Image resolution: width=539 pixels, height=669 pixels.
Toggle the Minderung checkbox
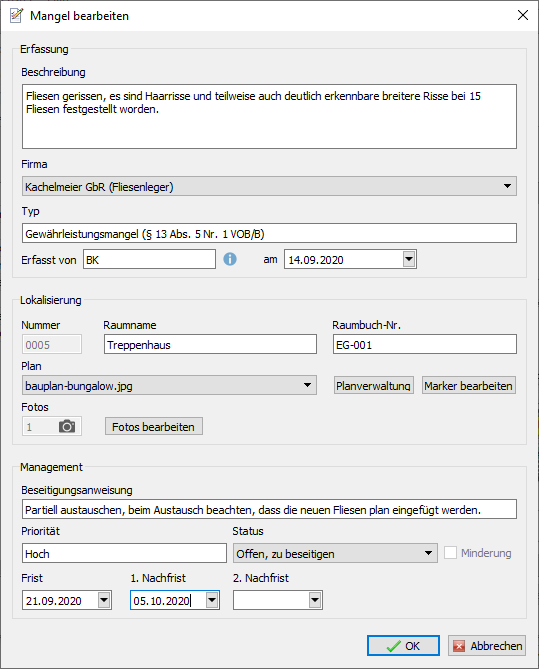[450, 553]
